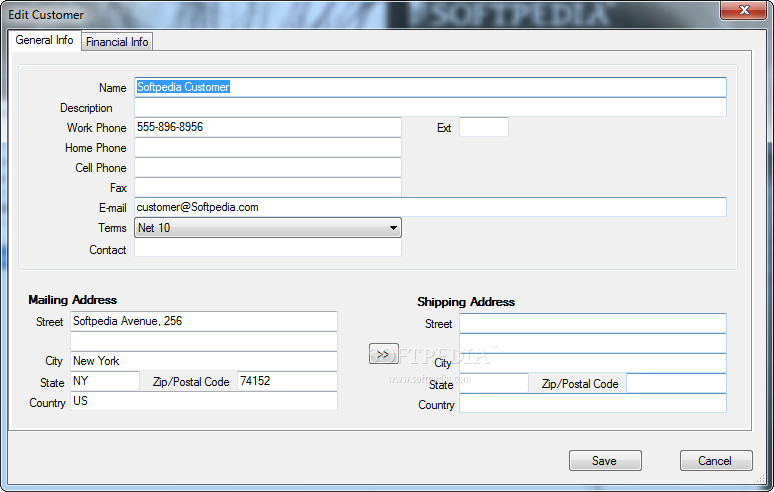This screenshot has width=774, height=492.
Task: Click the E-mail field
Action: (x=430, y=207)
